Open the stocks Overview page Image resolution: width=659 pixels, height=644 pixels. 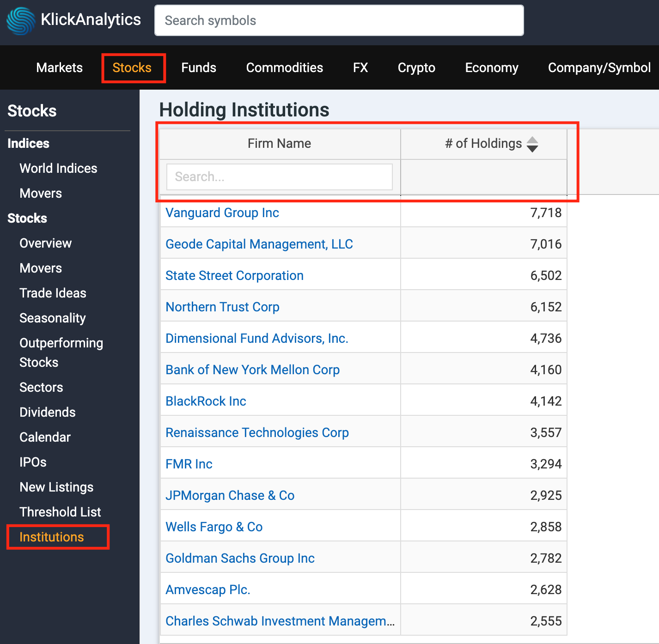click(x=45, y=243)
